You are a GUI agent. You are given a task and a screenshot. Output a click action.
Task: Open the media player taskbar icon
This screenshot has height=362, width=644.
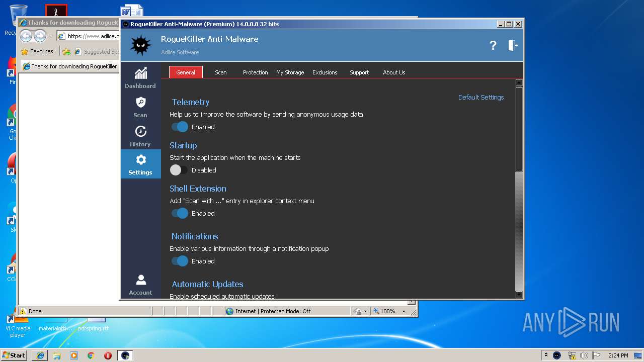tap(74, 355)
